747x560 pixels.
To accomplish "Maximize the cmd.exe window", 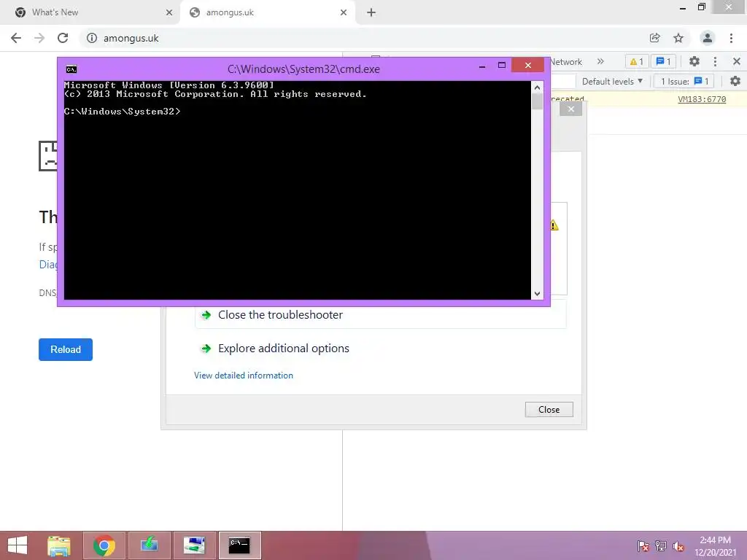I will pyautogui.click(x=502, y=66).
